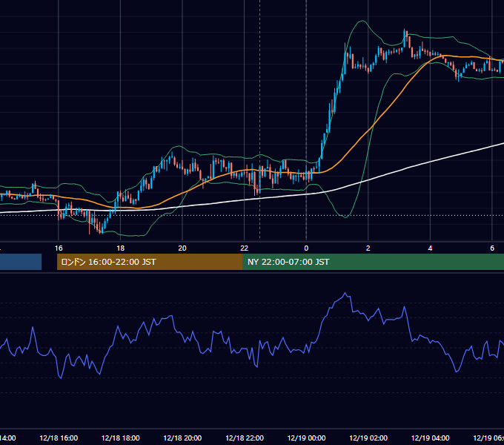504x445 pixels.
Task: Click the 12/18 20:00 time axis label
Action: tap(182, 438)
